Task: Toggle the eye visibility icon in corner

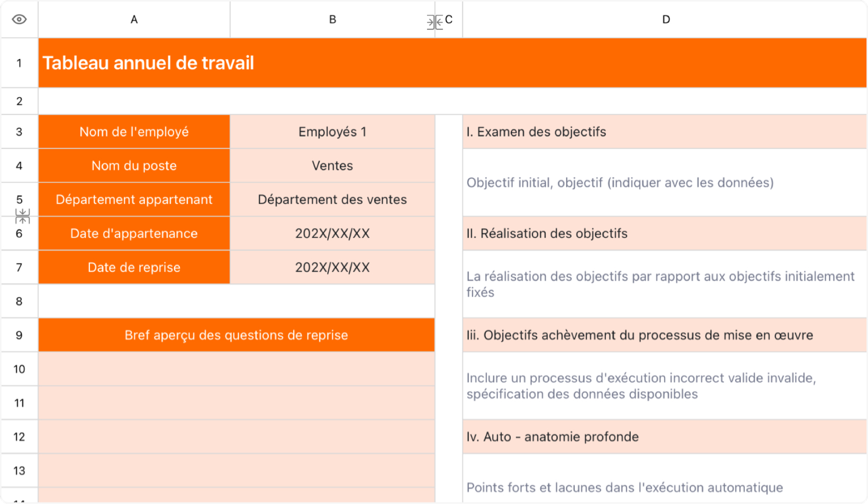Action: tap(19, 20)
